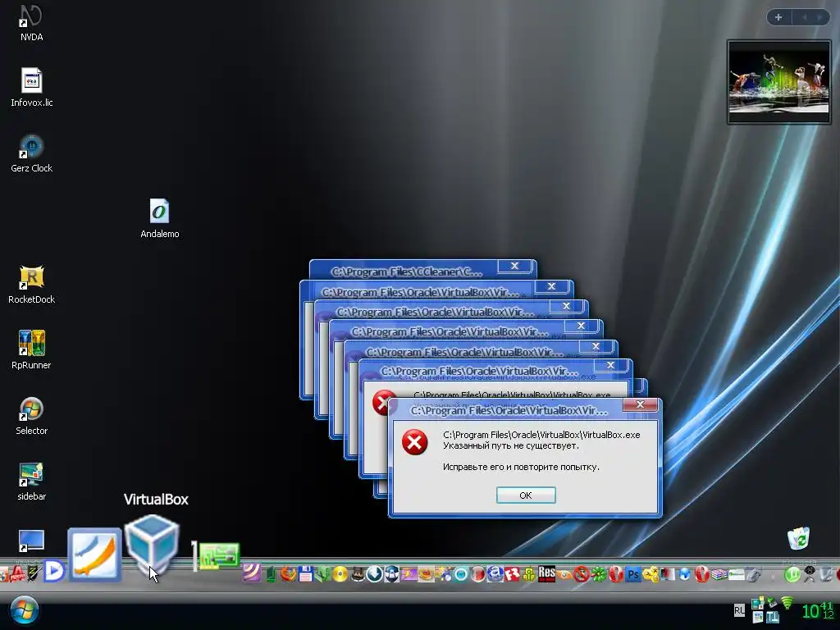Image resolution: width=840 pixels, height=630 pixels.
Task: Select the RpRunner desktop shortcut
Action: (x=32, y=349)
